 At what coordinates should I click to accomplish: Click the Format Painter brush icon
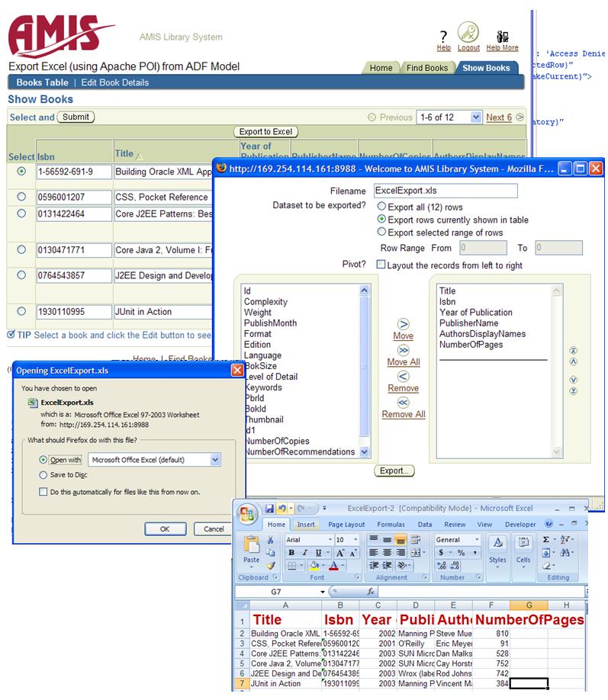(270, 566)
